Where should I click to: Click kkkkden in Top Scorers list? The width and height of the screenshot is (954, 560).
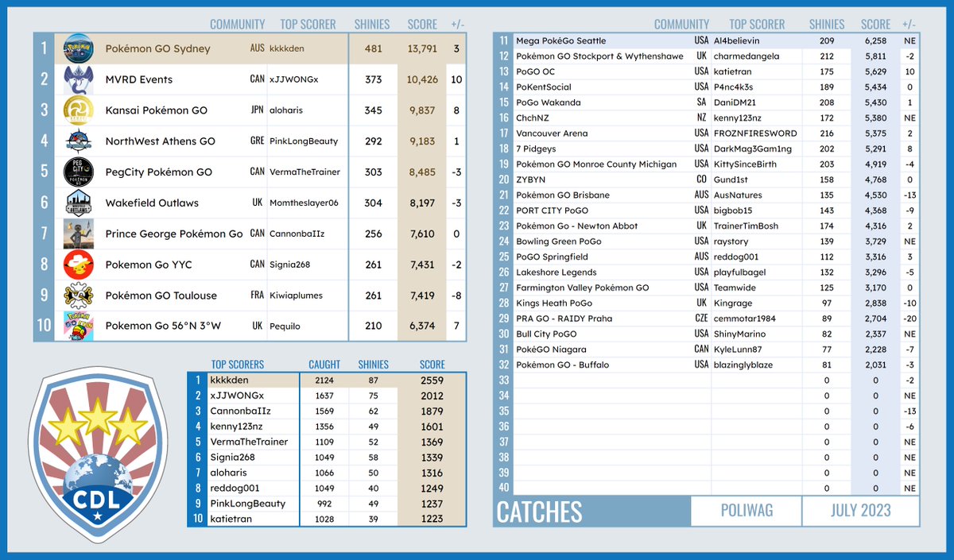point(229,380)
